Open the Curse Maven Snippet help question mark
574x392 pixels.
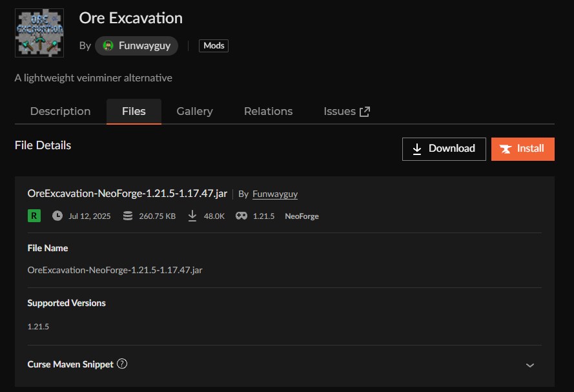pyautogui.click(x=122, y=364)
